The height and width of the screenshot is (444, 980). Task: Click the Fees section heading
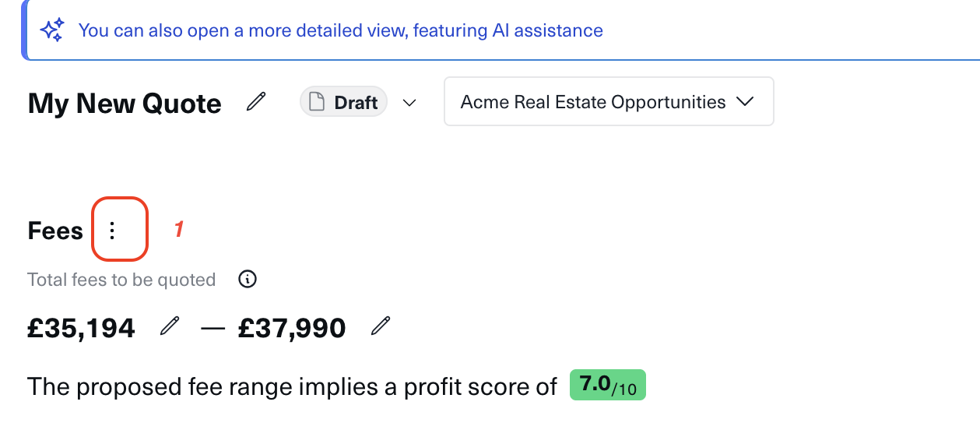[55, 231]
